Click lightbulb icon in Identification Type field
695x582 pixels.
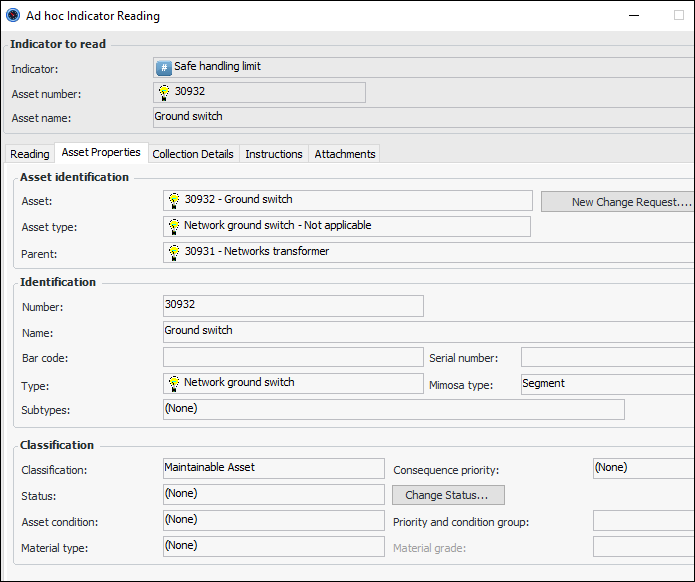[x=174, y=383]
